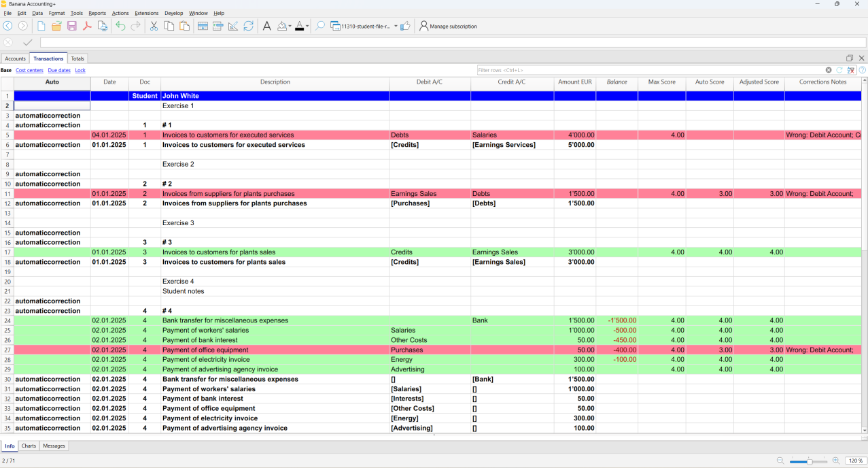Open the text color dropdown arrow
The height and width of the screenshot is (468, 868).
(x=307, y=27)
